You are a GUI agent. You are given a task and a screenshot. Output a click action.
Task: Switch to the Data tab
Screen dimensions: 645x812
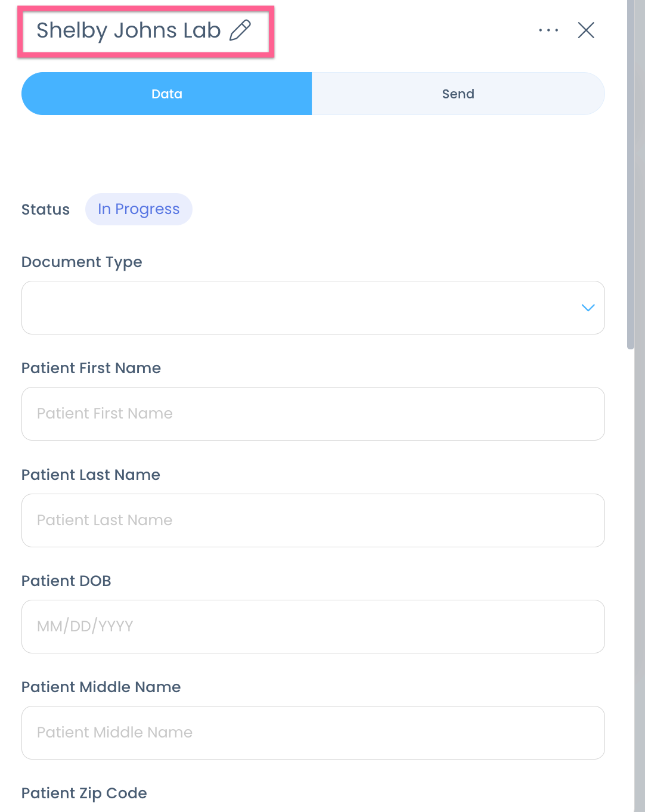tap(167, 94)
